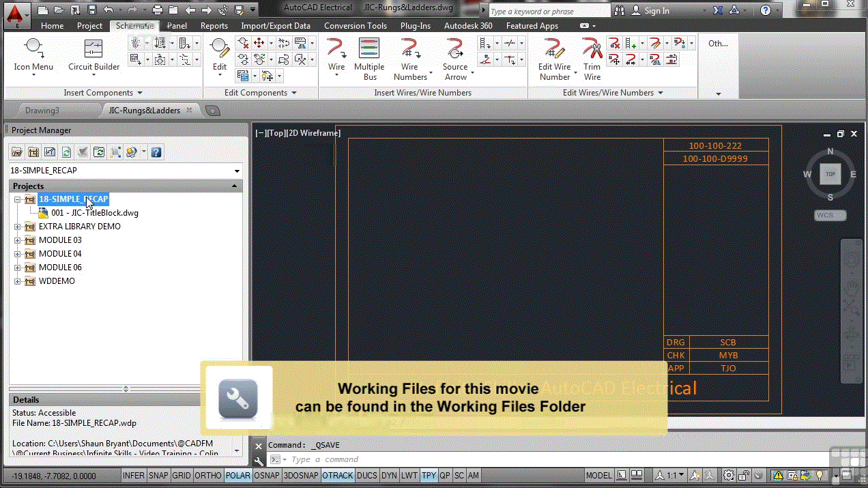The width and height of the screenshot is (868, 488).
Task: Expand the WDDEMO project tree
Action: pyautogui.click(x=18, y=281)
